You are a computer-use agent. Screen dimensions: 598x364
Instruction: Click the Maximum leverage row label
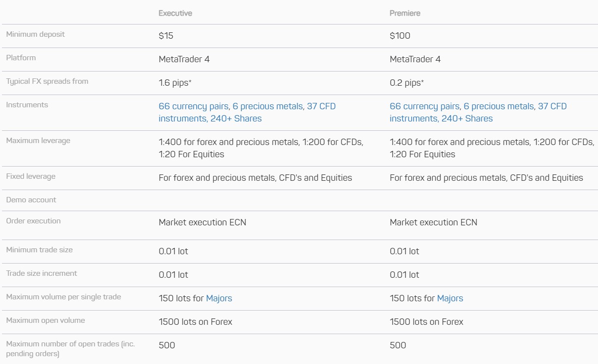pos(38,141)
